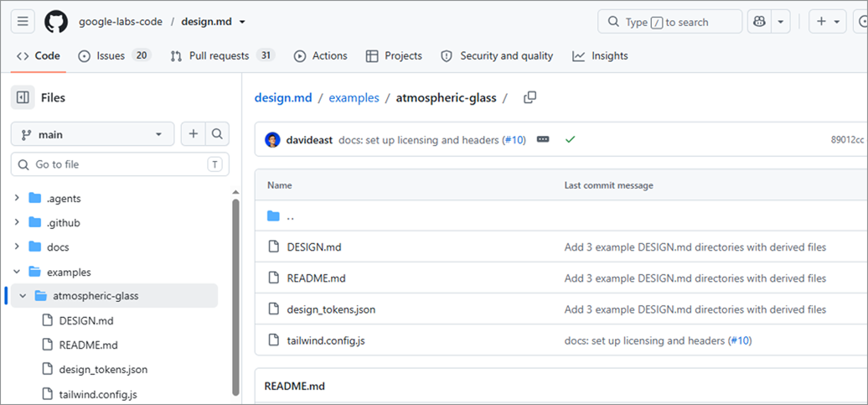
Task: Open README.md in the file table
Action: [x=316, y=278]
